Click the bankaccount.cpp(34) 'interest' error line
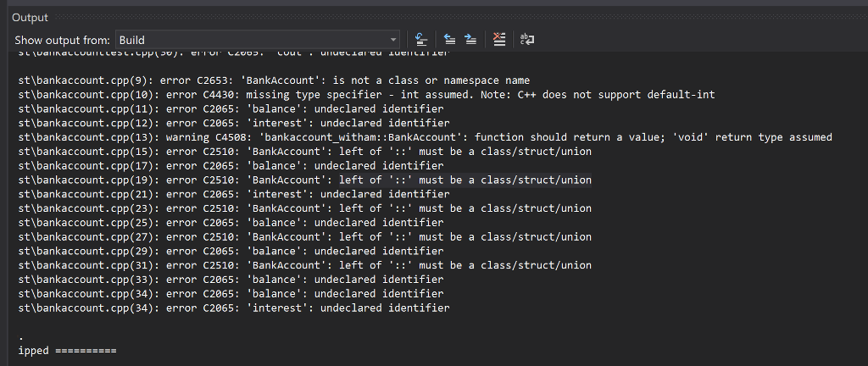Image resolution: width=868 pixels, height=366 pixels. (x=234, y=308)
